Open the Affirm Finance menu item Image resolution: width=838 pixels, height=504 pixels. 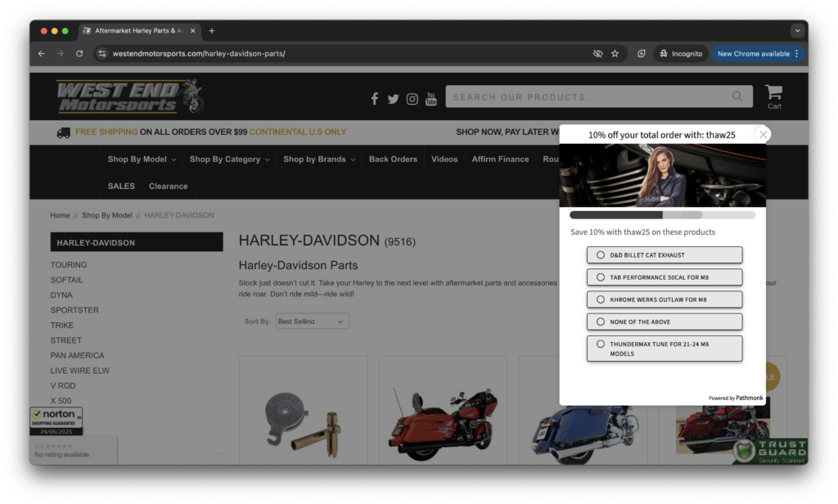click(500, 160)
